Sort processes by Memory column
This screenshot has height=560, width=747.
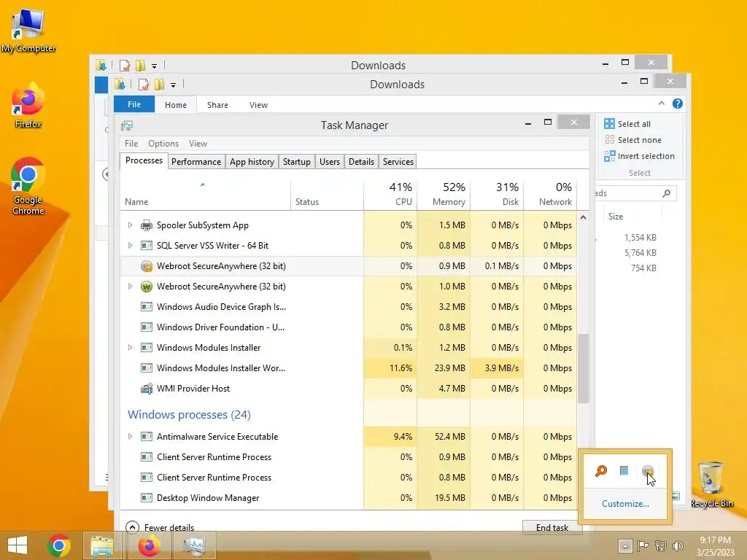444,195
